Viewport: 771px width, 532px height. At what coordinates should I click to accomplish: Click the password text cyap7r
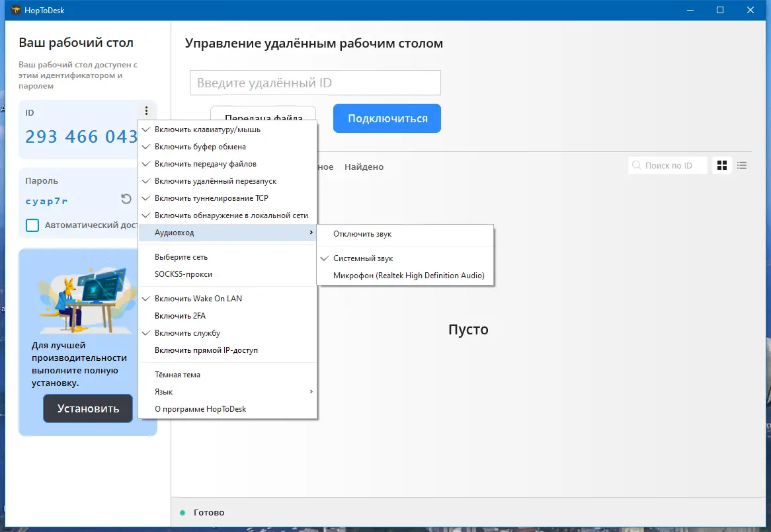coord(46,201)
